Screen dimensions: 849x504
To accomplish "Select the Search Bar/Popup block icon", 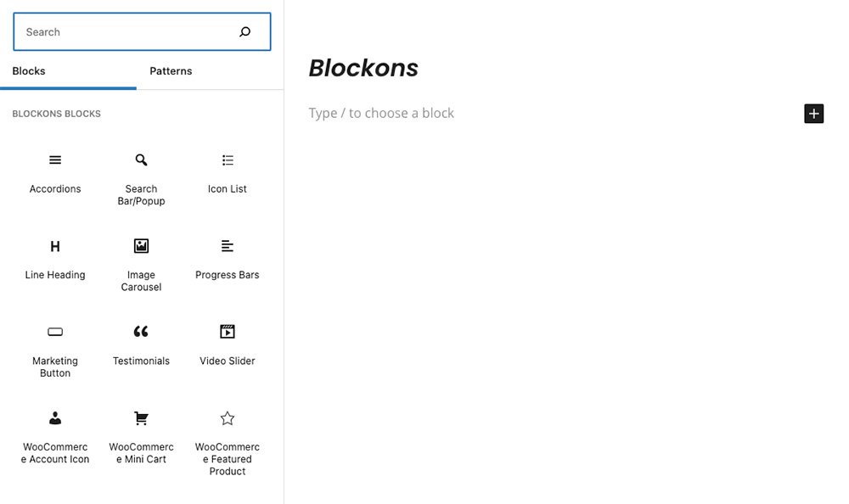I will click(x=141, y=160).
